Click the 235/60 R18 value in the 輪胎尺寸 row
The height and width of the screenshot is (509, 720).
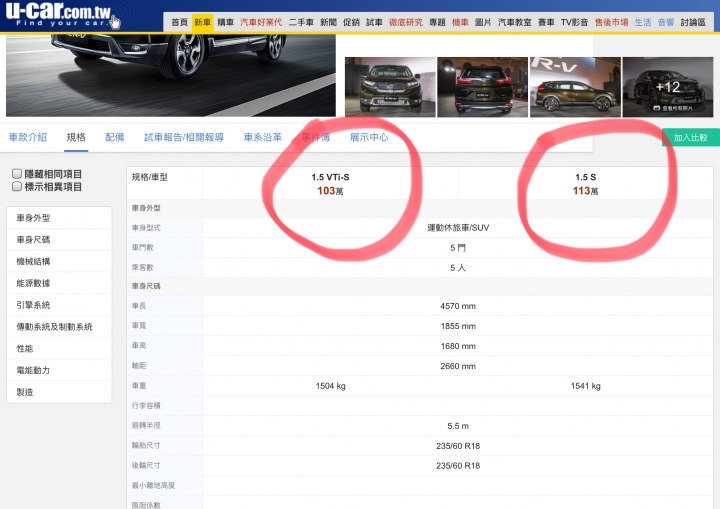458,446
